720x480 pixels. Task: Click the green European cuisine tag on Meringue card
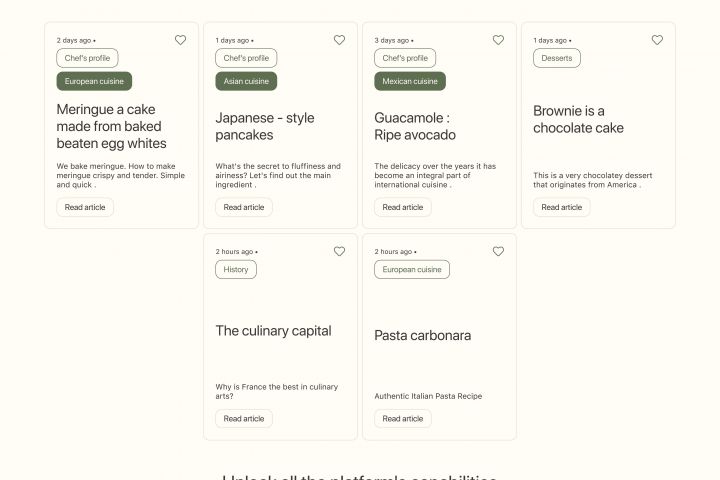click(x=94, y=81)
